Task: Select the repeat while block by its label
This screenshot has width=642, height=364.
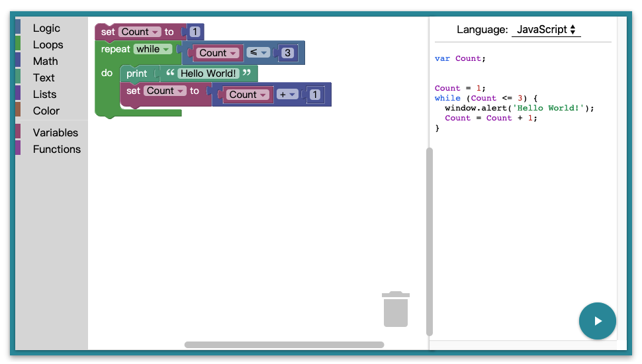Action: pos(115,49)
